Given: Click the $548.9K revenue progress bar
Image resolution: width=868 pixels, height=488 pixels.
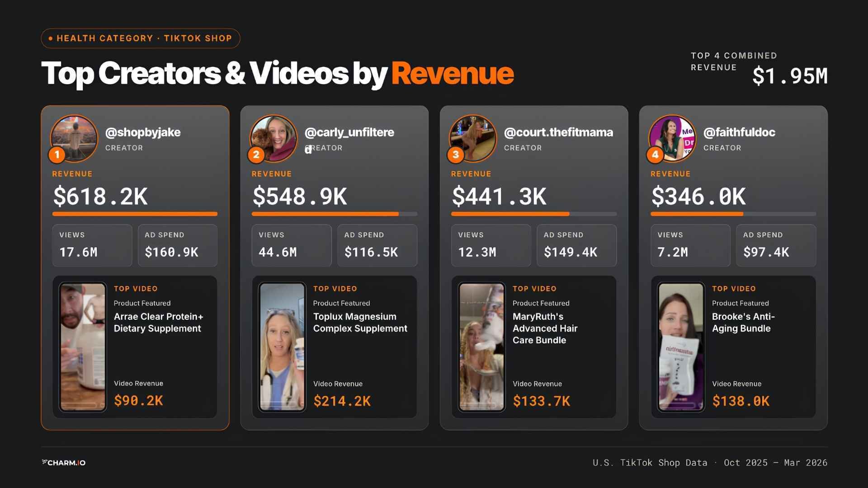Looking at the screenshot, I should coord(335,214).
